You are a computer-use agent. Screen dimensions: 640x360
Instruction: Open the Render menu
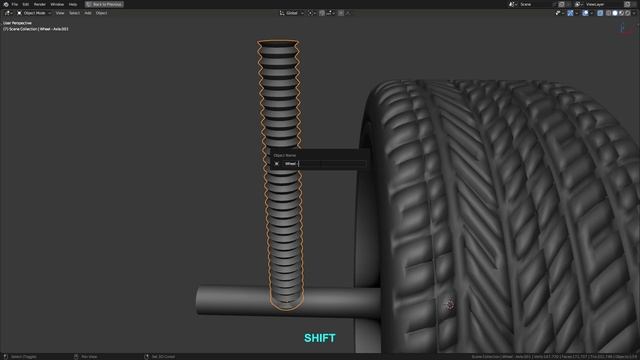40,4
